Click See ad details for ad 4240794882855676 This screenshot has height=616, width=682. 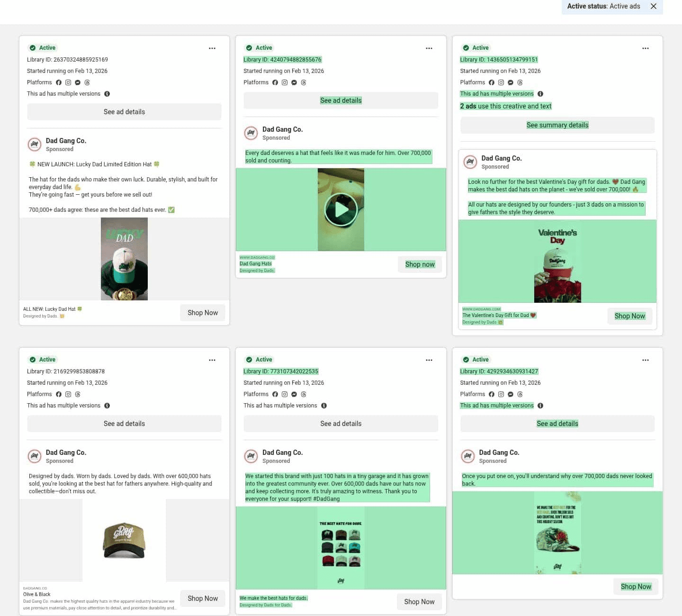coord(341,100)
